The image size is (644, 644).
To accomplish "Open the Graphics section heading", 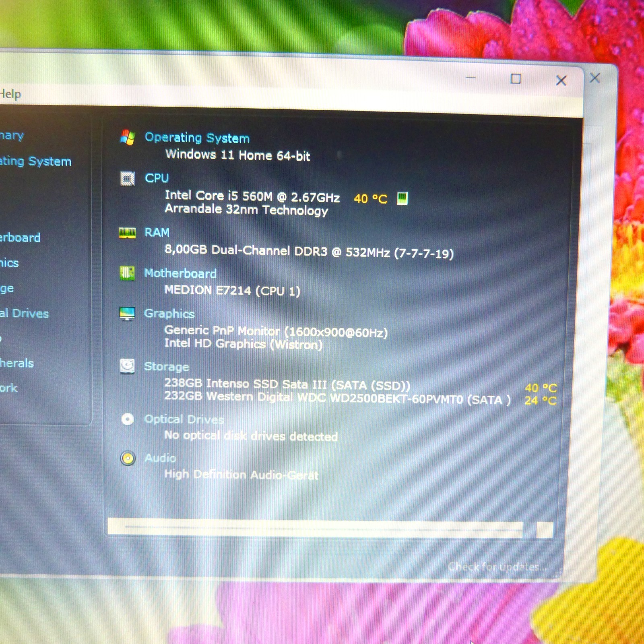I will (169, 314).
